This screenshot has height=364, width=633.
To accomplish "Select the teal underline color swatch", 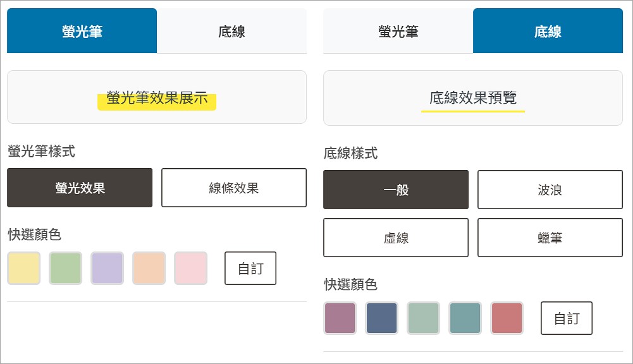I will pos(465,318).
